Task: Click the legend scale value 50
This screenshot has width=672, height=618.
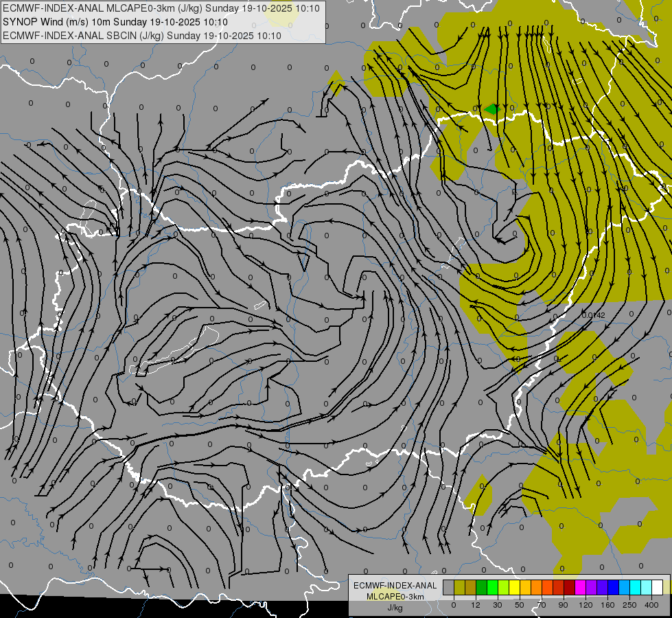Action: (520, 605)
